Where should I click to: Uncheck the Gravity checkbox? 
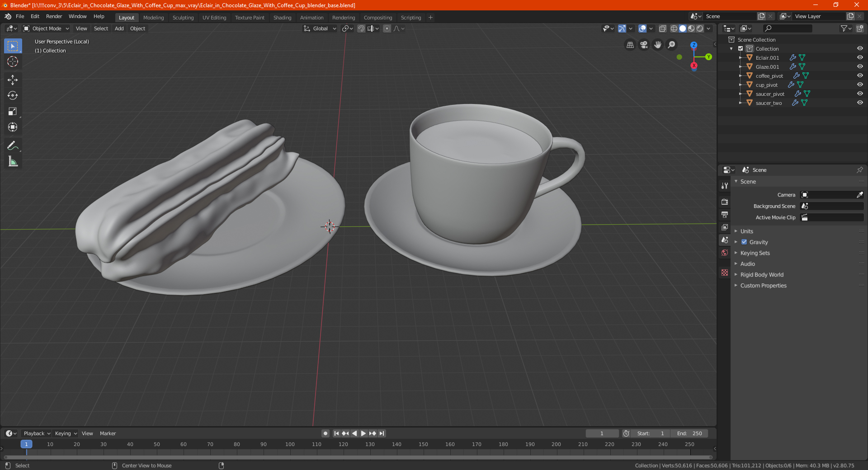tap(744, 242)
